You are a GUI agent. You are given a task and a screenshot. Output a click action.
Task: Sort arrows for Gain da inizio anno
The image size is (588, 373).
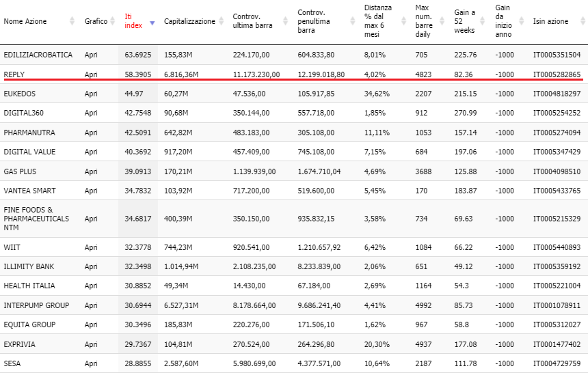point(521,21)
